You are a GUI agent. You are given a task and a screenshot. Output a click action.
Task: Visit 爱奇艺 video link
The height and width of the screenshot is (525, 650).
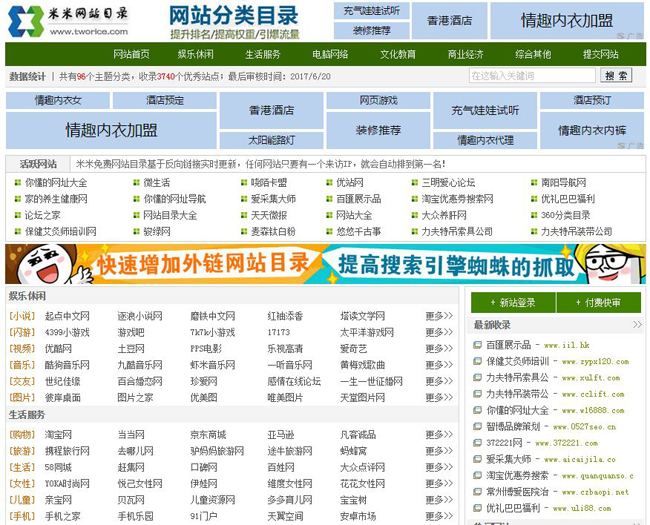point(354,348)
